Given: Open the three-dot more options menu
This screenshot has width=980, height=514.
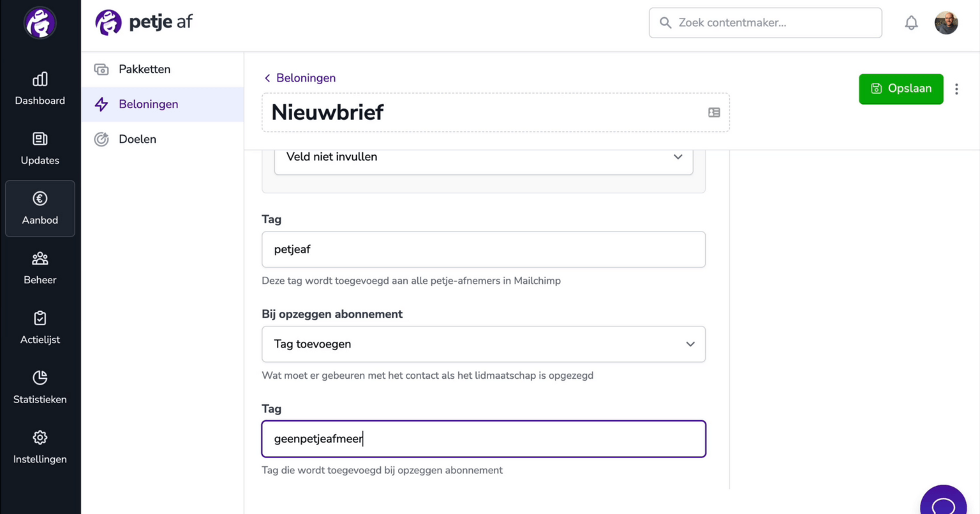Looking at the screenshot, I should point(956,89).
